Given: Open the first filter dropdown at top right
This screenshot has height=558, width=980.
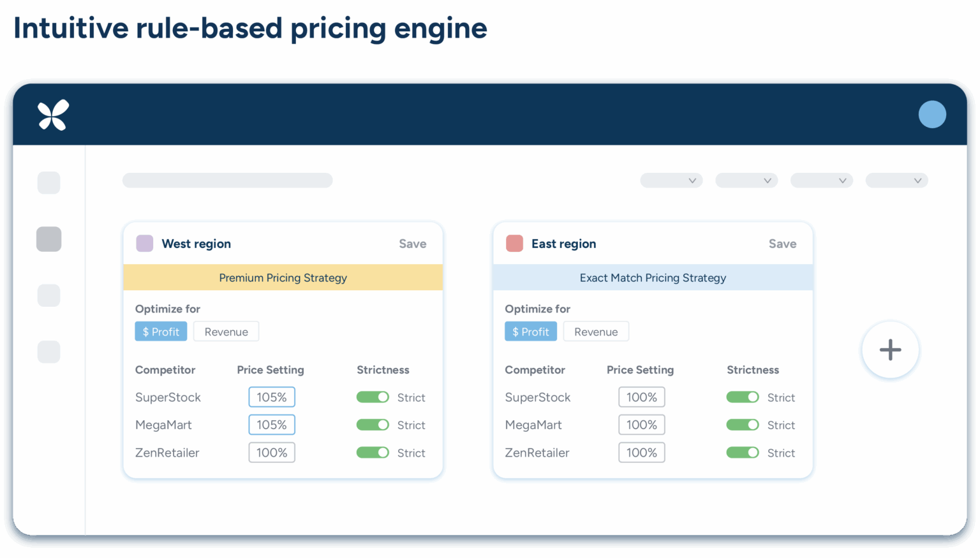Looking at the screenshot, I should point(671,180).
